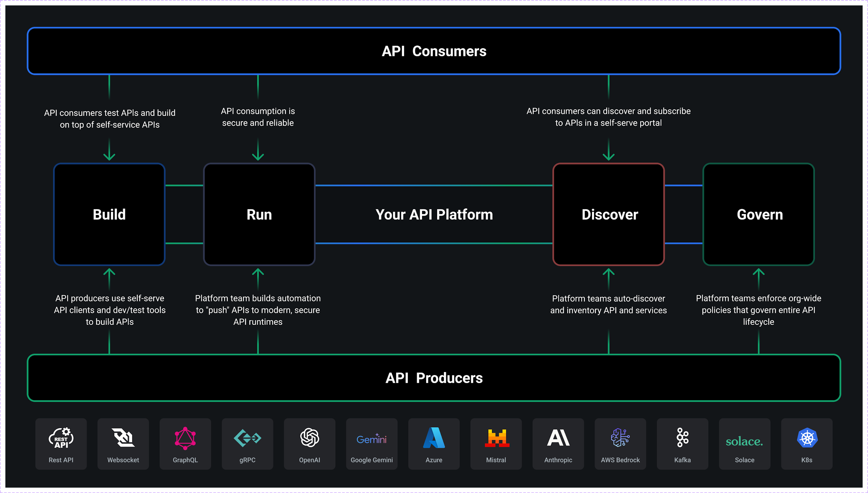Select the Run box
Viewport: 868px width, 493px height.
tap(259, 214)
